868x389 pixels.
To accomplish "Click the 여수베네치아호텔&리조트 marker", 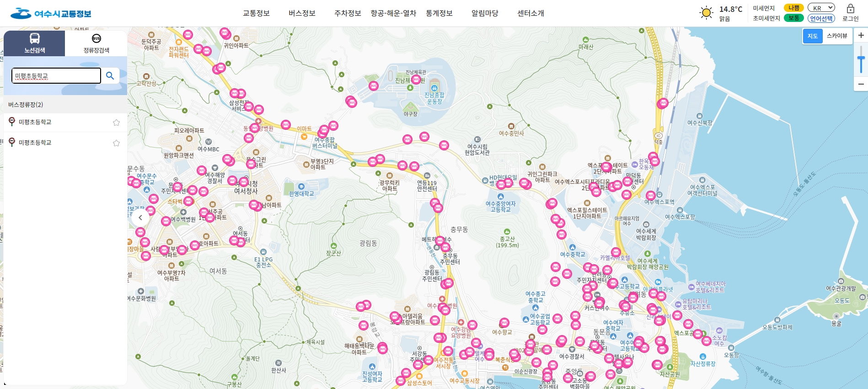I will point(691,287).
